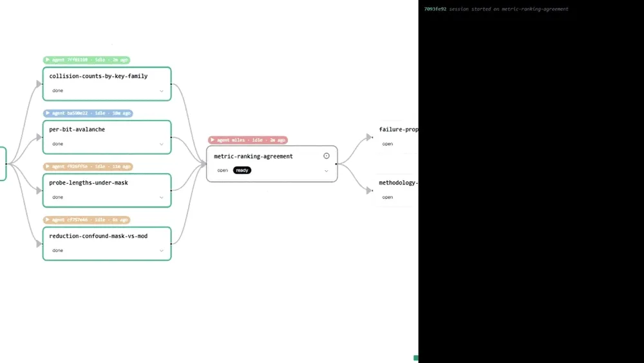Click 'open' status under methodology node
Screen dimensions: 644x363
coord(387,197)
